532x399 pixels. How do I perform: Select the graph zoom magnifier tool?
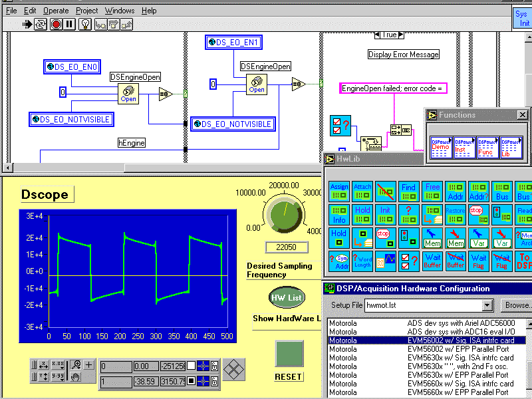click(x=76, y=364)
